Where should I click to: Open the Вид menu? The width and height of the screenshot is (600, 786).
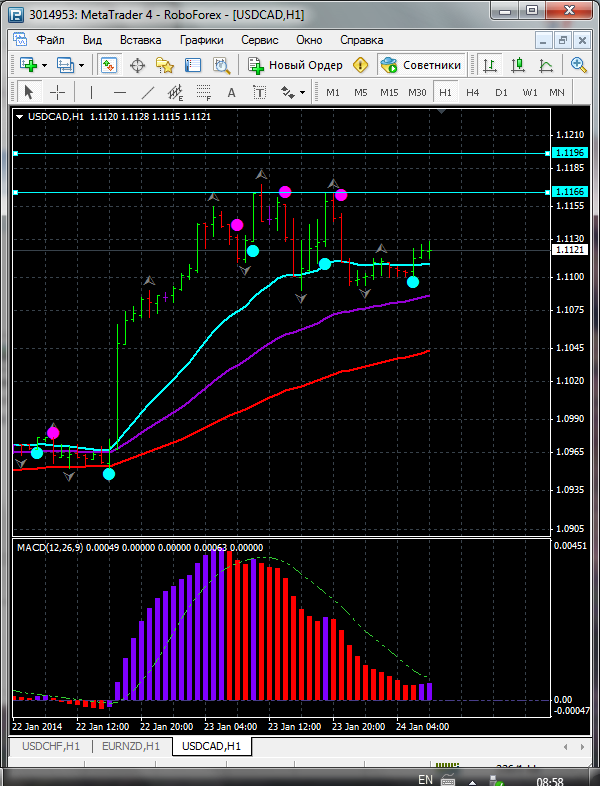[x=92, y=40]
